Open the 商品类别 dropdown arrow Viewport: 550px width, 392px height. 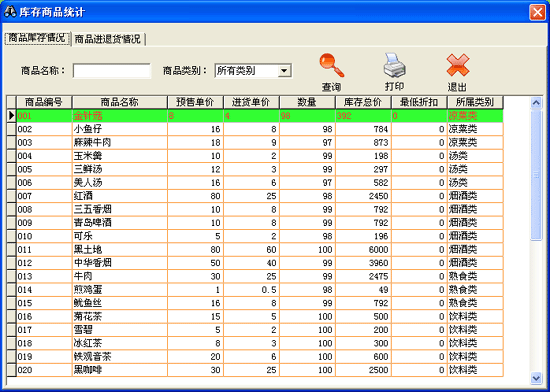tap(284, 71)
